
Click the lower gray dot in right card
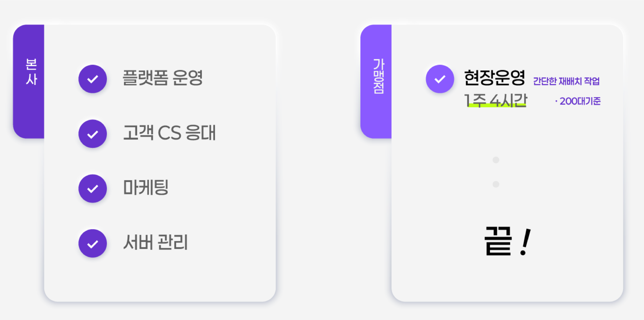(x=496, y=184)
